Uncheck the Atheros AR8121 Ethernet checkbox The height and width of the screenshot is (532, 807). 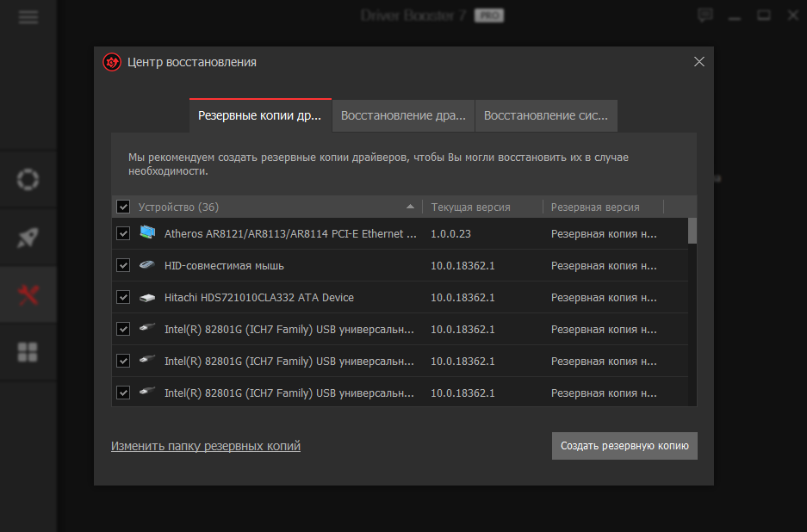(123, 233)
